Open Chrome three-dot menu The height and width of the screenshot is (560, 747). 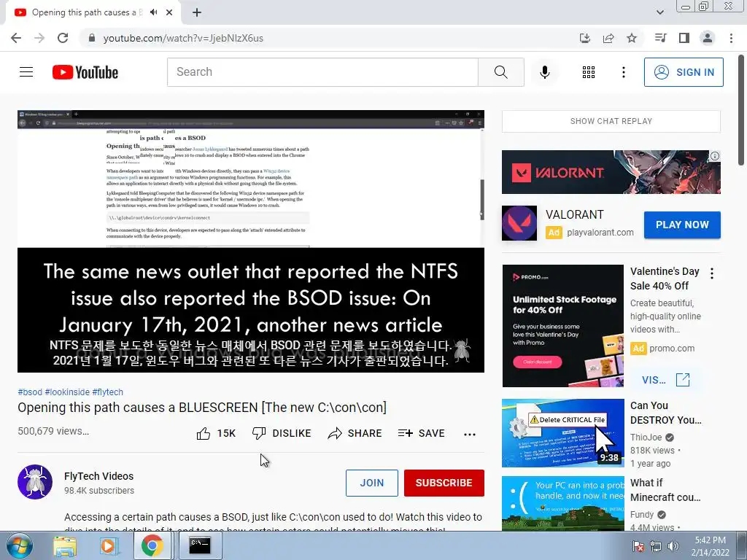pyautogui.click(x=731, y=38)
